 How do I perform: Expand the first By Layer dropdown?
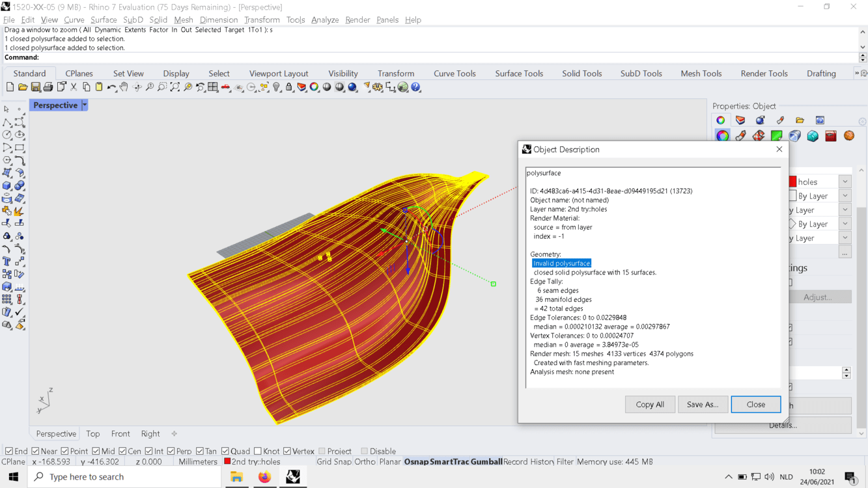click(845, 196)
